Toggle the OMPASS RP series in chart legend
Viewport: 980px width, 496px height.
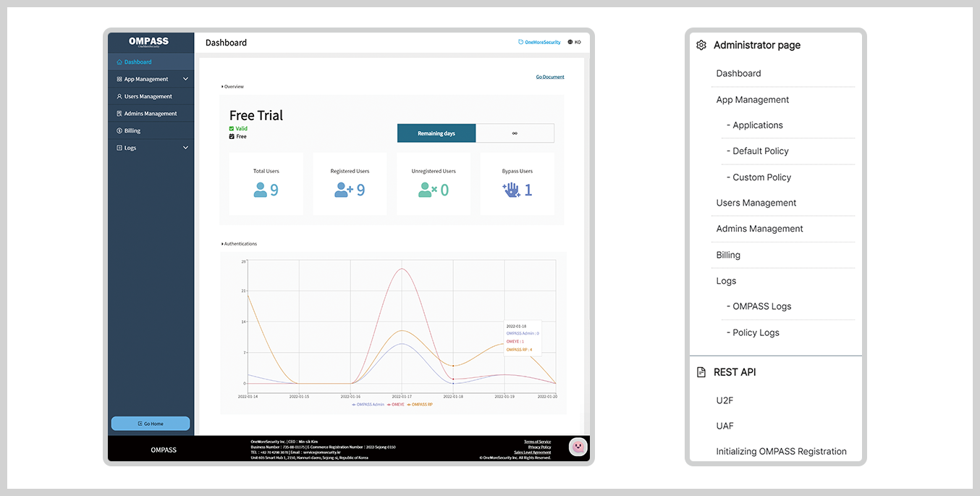pos(421,405)
